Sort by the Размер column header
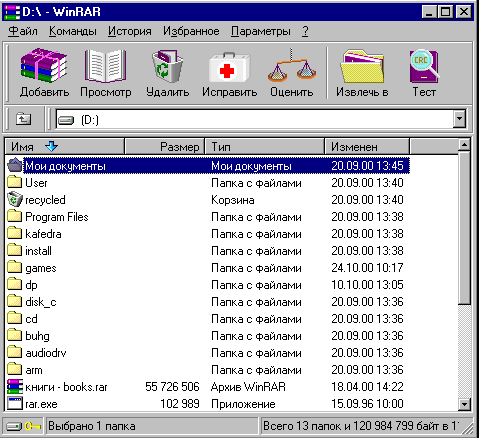This screenshot has height=438, width=479. 164,146
